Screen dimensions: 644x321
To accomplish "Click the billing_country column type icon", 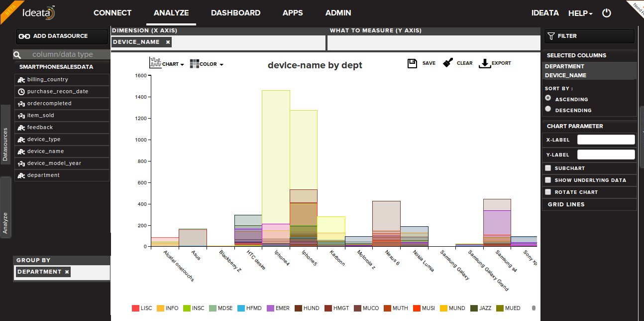I will 21,80.
